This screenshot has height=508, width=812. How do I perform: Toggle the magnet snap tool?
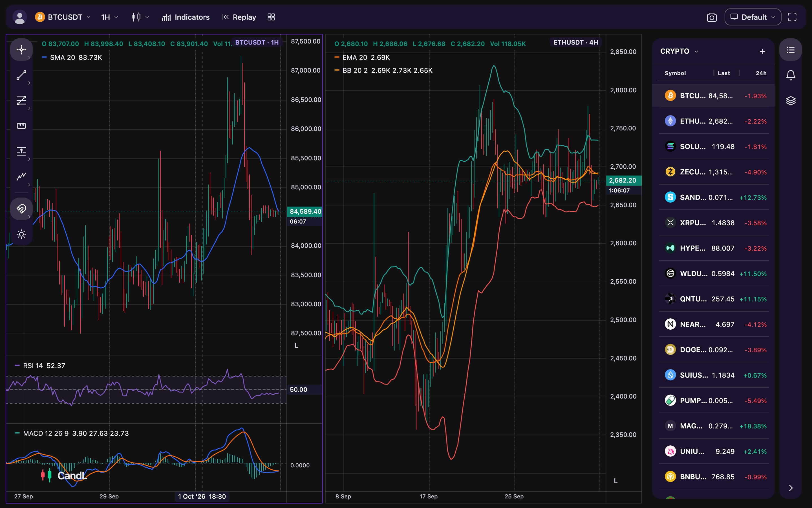pos(21,209)
